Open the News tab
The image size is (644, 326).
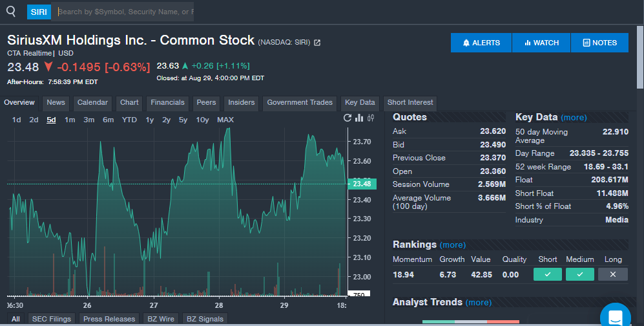click(x=56, y=103)
